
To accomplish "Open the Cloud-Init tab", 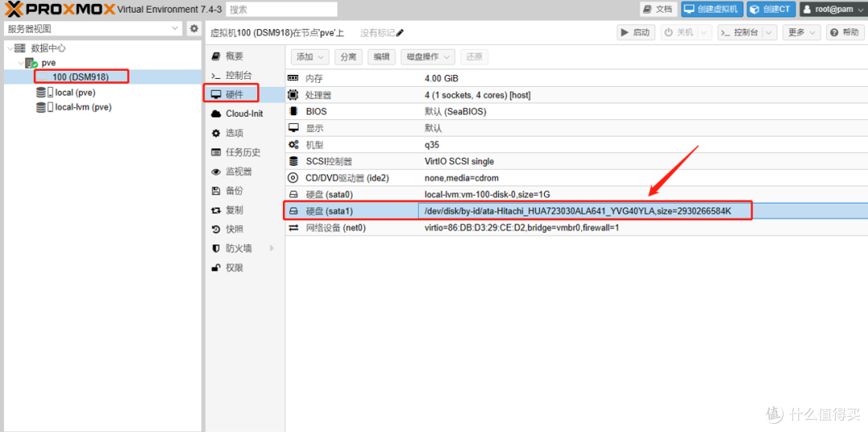I will pyautogui.click(x=244, y=113).
